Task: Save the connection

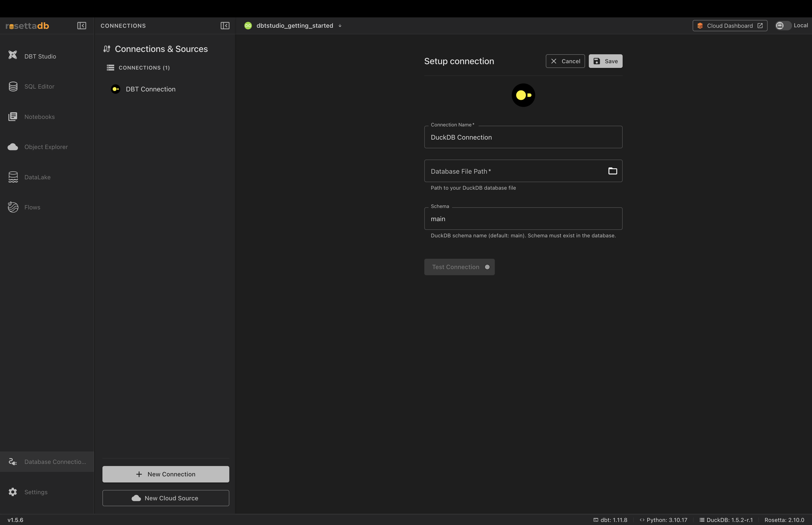Action: 605,61
